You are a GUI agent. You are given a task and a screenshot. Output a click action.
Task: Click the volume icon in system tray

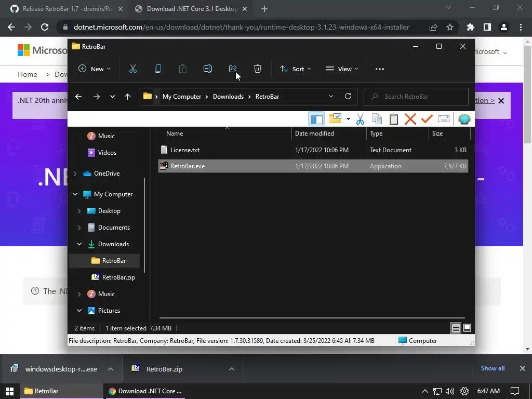pos(450,391)
